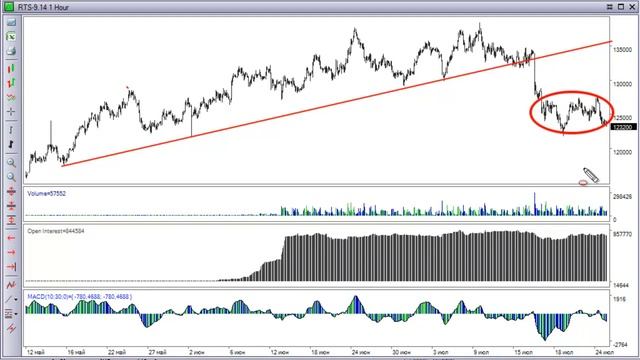Click the '9 июл' date label
The height and width of the screenshot is (360, 640).
(x=481, y=352)
